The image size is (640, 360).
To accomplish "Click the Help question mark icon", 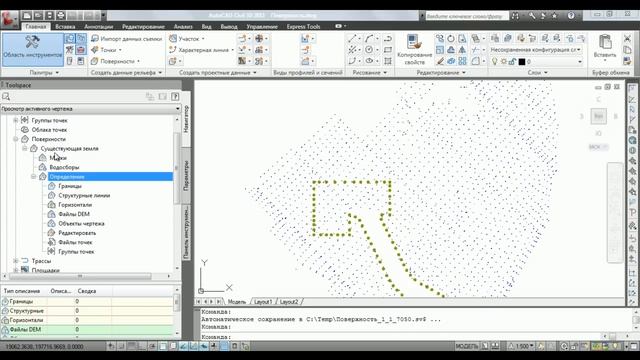I will click(571, 16).
